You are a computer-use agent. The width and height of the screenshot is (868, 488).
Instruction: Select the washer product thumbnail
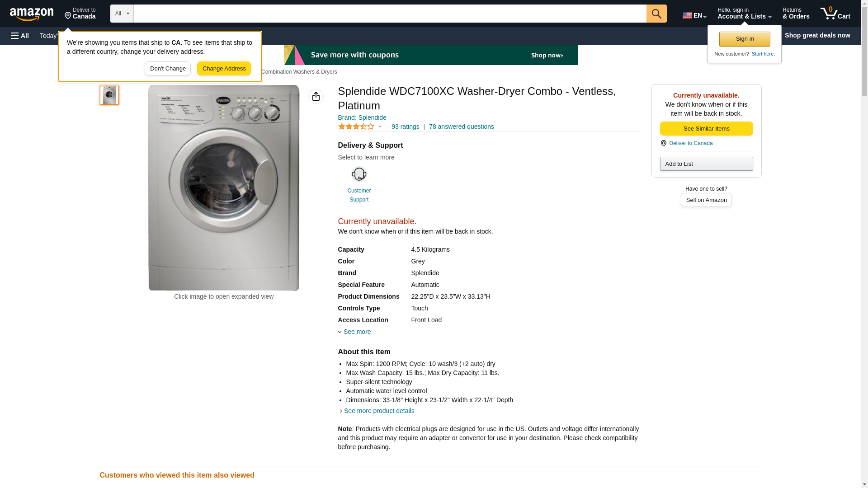109,95
